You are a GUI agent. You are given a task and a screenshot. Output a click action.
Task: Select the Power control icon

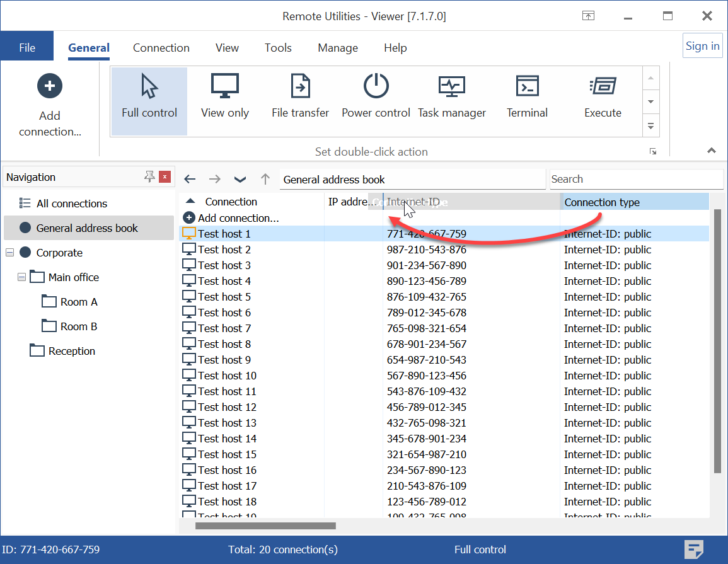pos(376,86)
